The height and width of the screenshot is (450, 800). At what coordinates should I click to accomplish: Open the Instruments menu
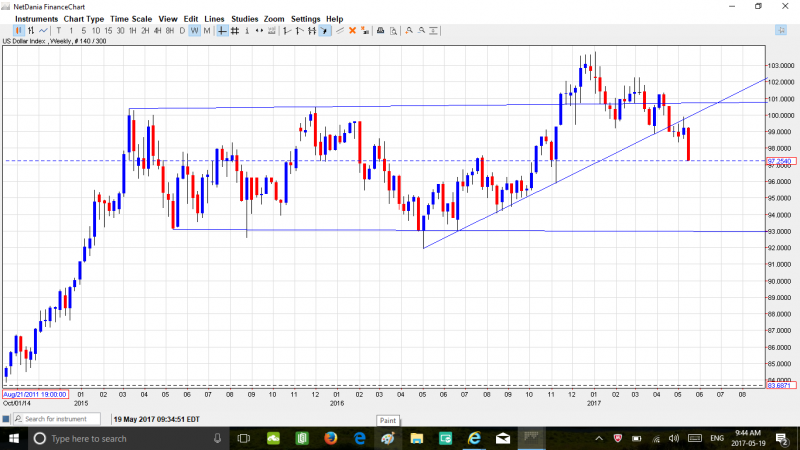point(36,19)
